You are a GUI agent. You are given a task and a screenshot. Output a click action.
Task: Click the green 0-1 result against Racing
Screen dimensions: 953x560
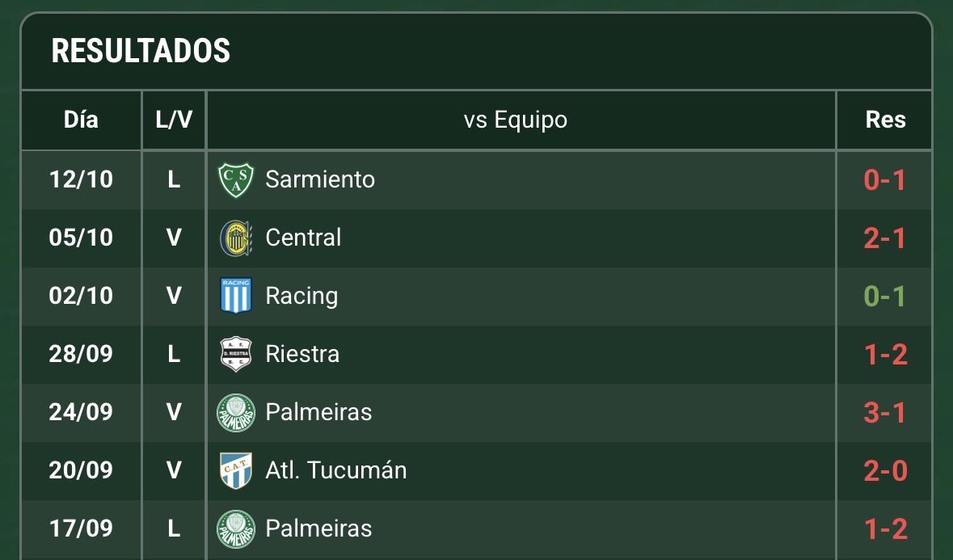885,296
